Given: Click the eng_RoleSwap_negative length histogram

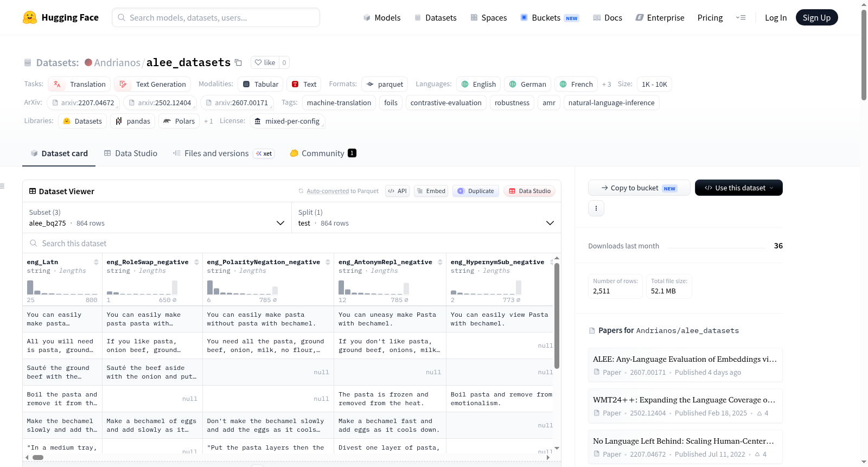Looking at the screenshot, I should 142,287.
